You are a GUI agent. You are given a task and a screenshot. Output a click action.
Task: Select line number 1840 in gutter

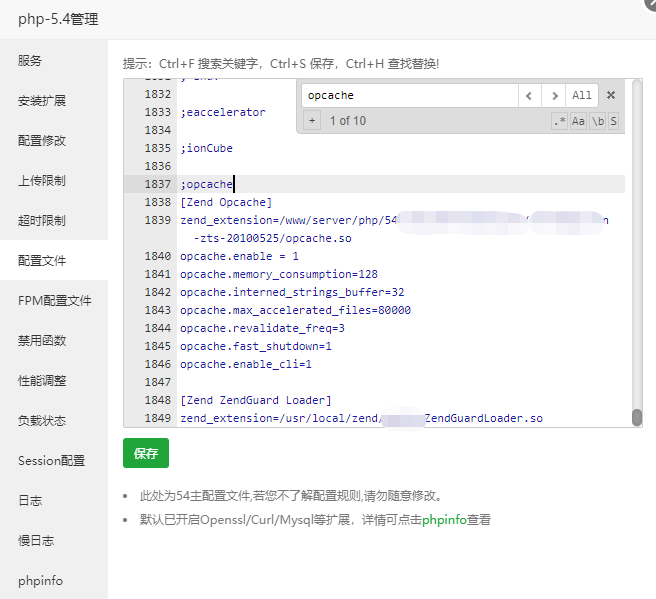tap(157, 256)
